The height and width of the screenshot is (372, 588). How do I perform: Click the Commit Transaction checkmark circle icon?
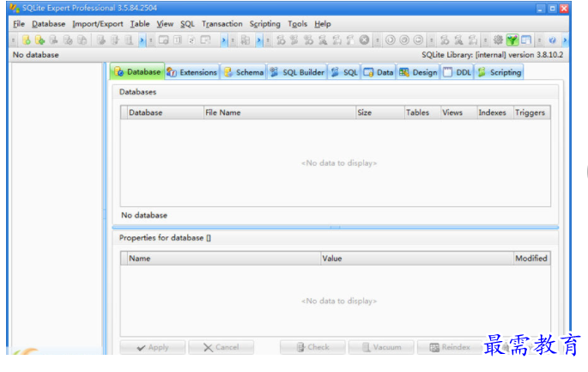tap(404, 40)
